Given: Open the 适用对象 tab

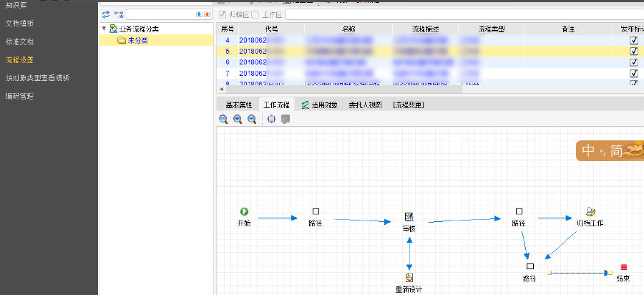Looking at the screenshot, I should [x=319, y=105].
